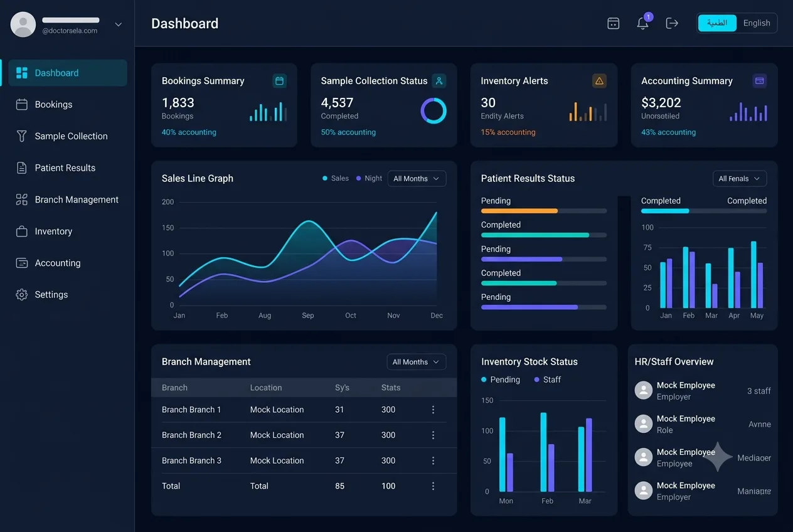Click the Accounting Summary card icon
793x532 pixels.
759,81
